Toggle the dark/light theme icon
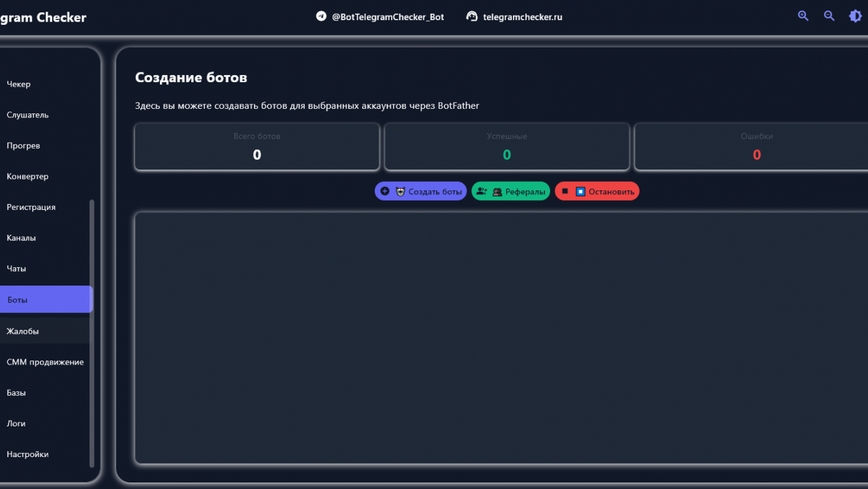The image size is (868, 489). point(855,16)
